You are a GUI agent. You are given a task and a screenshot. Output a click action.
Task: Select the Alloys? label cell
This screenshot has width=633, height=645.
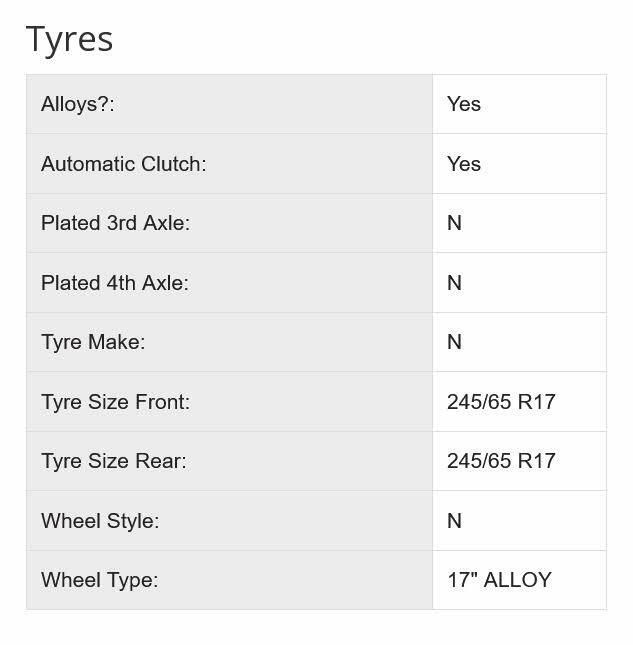(x=230, y=104)
